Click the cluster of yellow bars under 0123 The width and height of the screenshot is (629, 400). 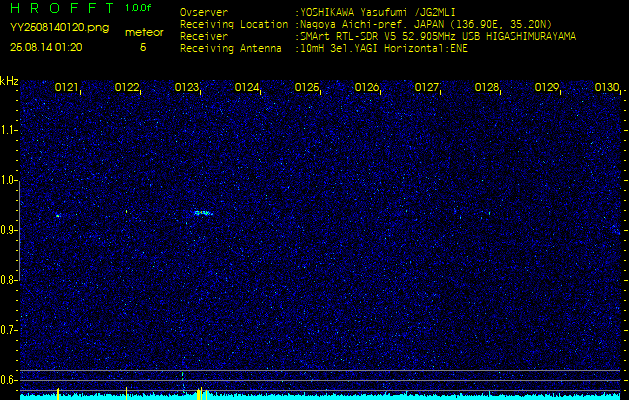pyautogui.click(x=202, y=394)
